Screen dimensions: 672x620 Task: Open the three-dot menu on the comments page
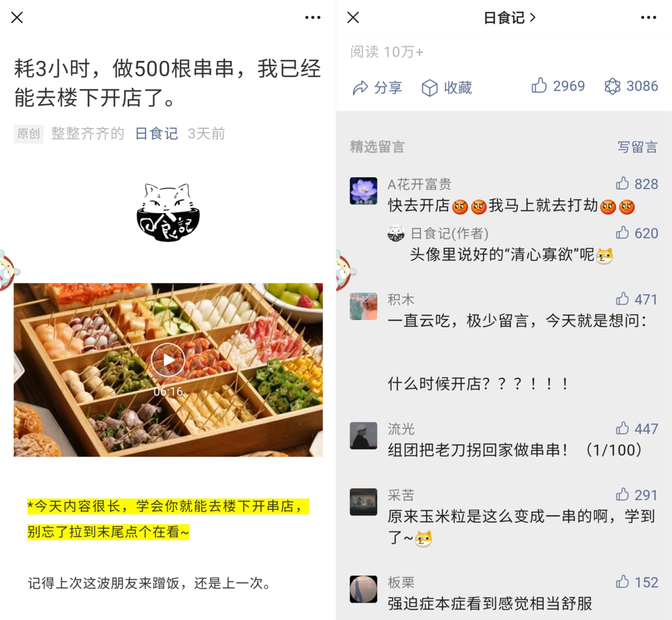(648, 17)
